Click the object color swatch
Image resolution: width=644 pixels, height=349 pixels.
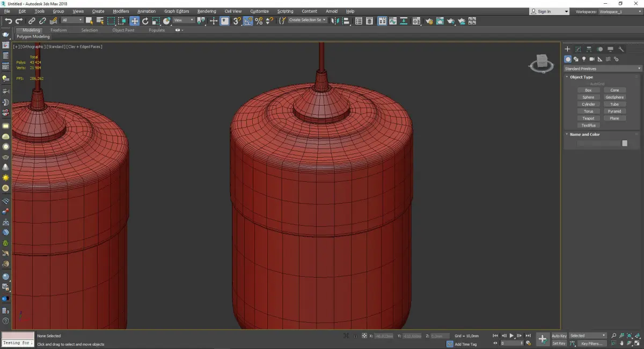point(624,144)
